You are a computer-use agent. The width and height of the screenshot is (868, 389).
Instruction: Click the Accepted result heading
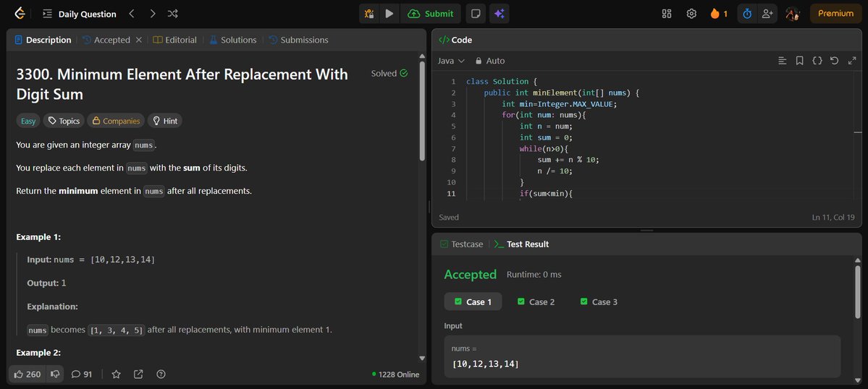click(x=471, y=275)
